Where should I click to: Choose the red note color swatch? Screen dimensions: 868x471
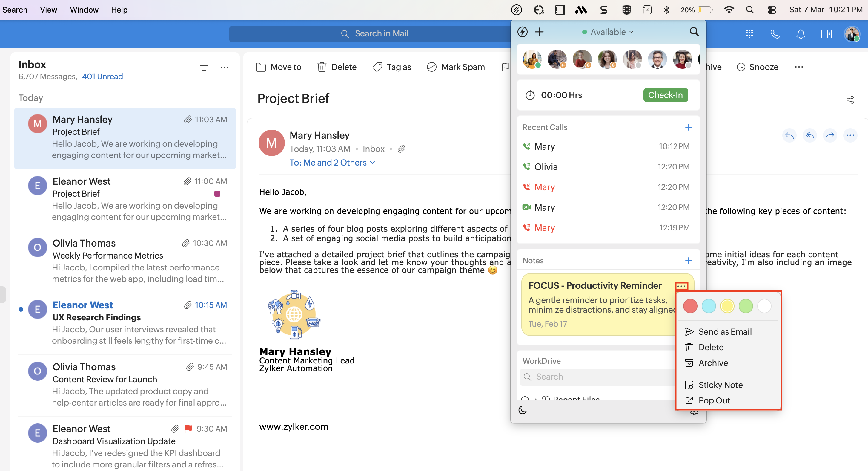tap(690, 306)
